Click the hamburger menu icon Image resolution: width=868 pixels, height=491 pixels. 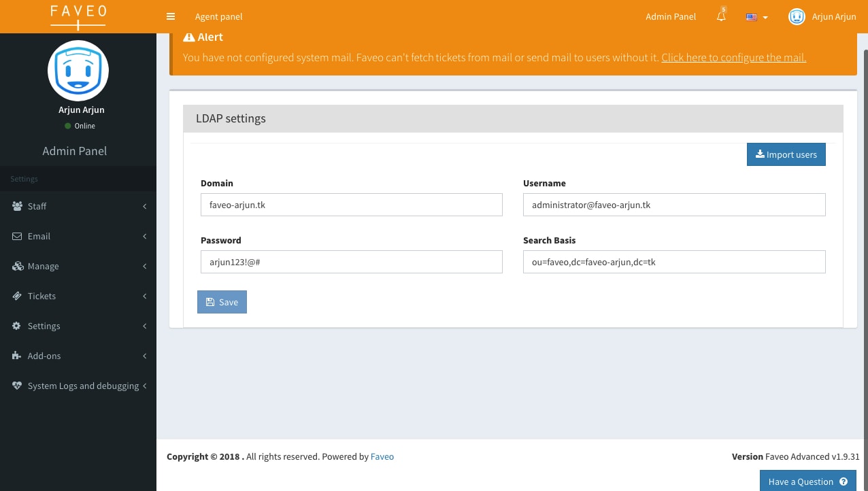[170, 16]
